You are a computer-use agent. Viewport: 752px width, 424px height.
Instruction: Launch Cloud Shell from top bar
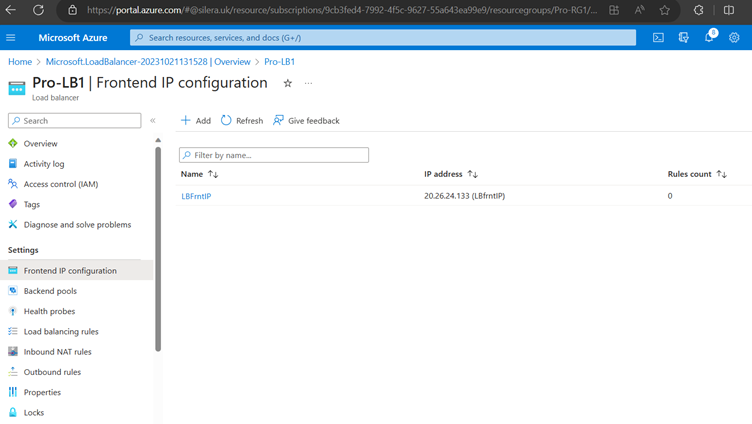pyautogui.click(x=658, y=38)
